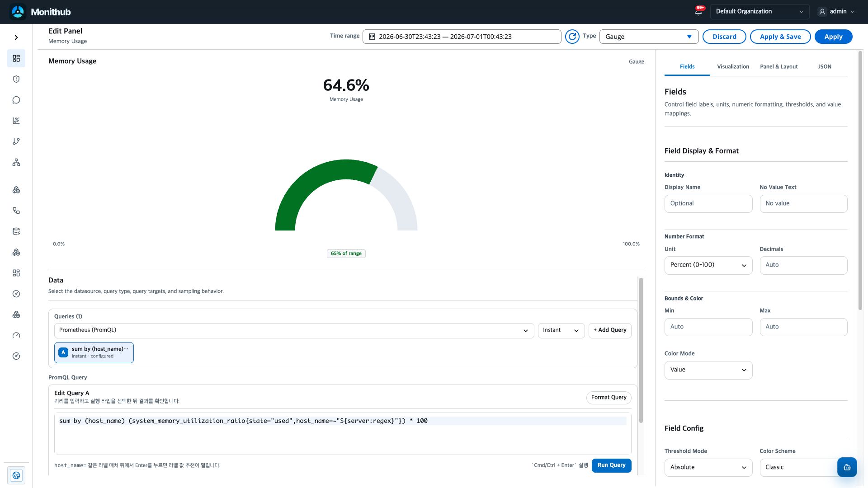The height and width of the screenshot is (488, 868).
Task: Expand the left sidebar with the chevron
Action: 16,38
